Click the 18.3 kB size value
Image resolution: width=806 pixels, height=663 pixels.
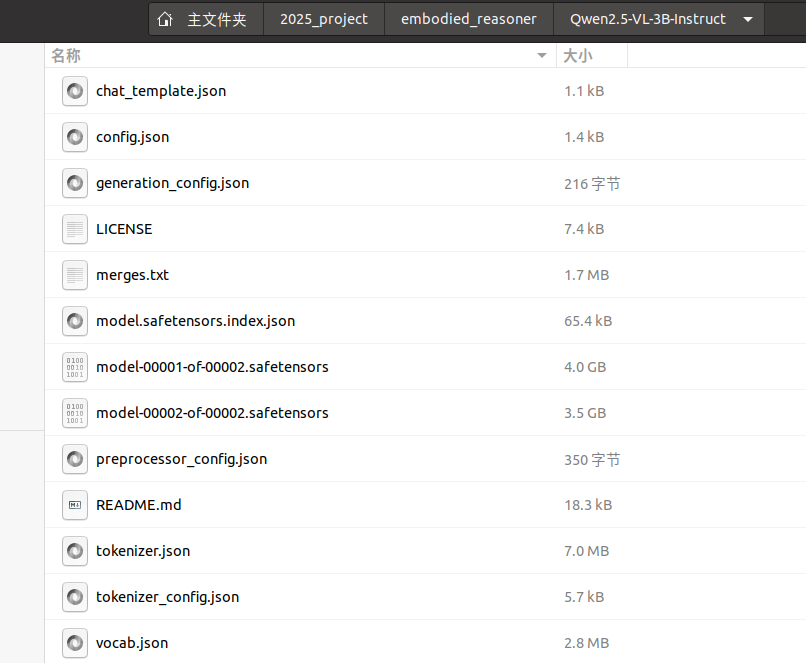(x=588, y=505)
